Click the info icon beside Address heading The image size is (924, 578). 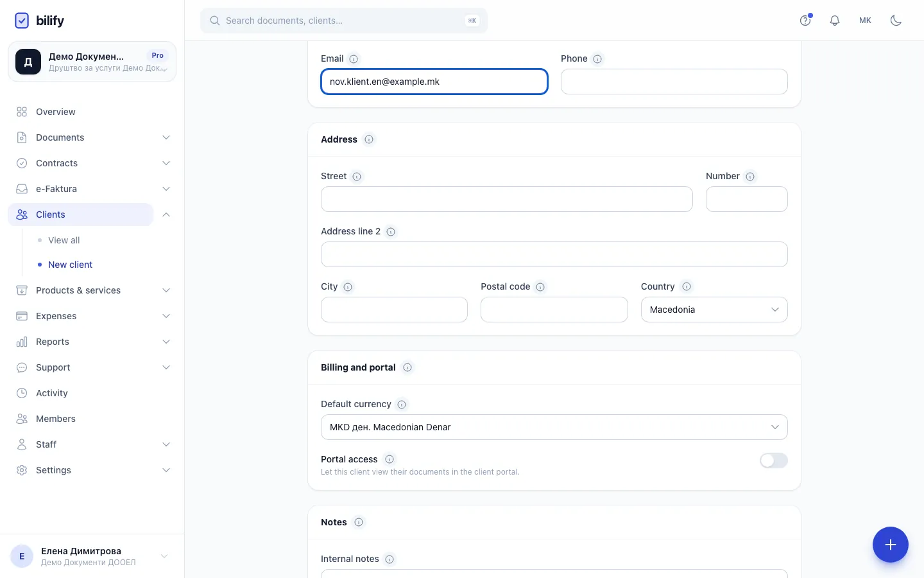tap(369, 139)
